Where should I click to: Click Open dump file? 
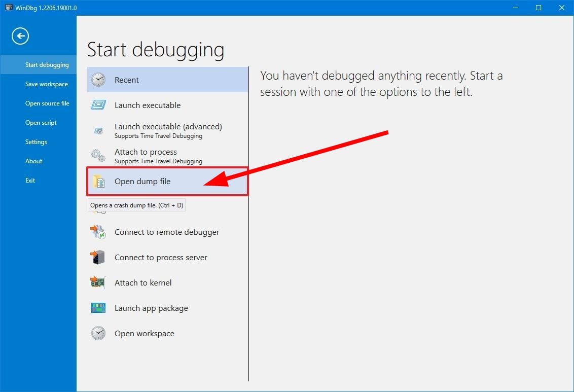168,181
